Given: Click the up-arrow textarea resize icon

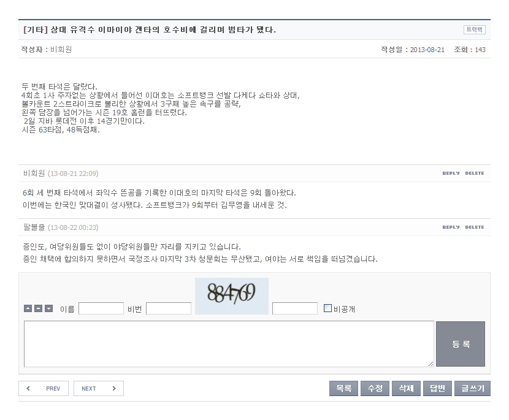Looking at the screenshot, I should pyautogui.click(x=28, y=308).
